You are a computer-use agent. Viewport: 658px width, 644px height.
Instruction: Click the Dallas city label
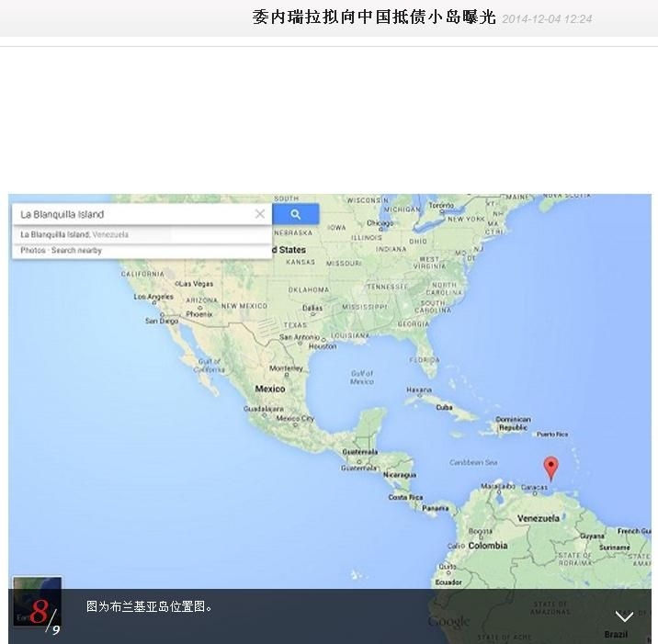[x=312, y=308]
